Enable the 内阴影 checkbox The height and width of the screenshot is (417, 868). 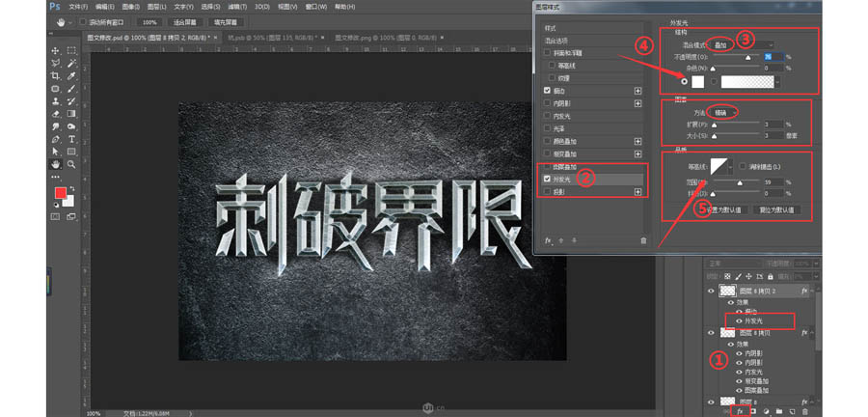pyautogui.click(x=548, y=103)
